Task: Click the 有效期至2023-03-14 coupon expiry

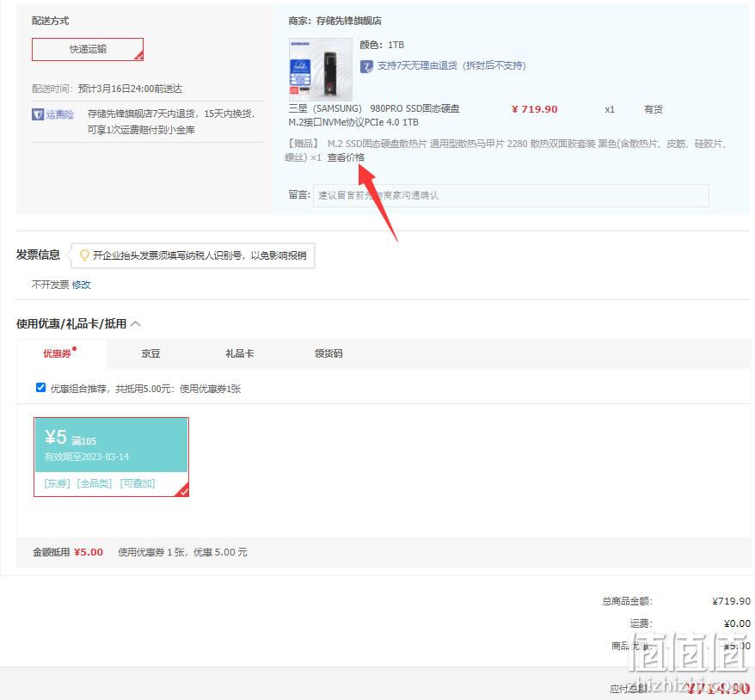Action: [87, 457]
